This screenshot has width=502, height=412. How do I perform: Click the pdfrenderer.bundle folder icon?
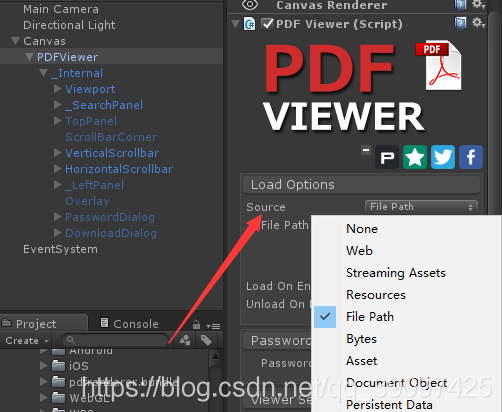(58, 382)
